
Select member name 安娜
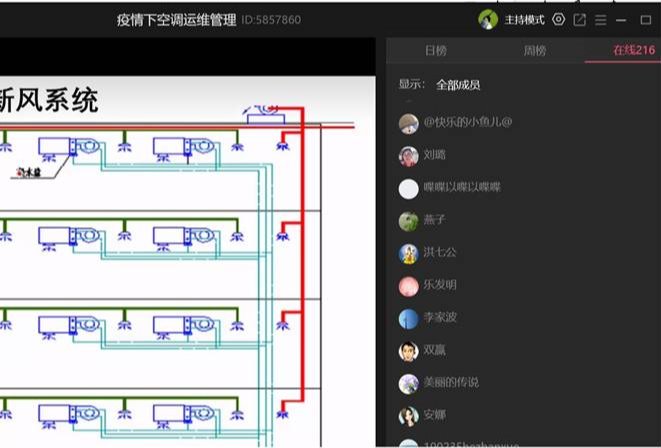point(435,415)
